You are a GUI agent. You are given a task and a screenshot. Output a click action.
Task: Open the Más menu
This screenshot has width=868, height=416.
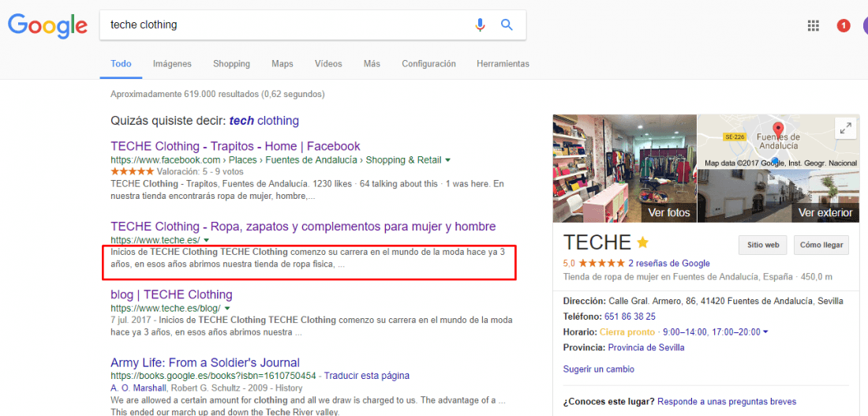pyautogui.click(x=372, y=64)
